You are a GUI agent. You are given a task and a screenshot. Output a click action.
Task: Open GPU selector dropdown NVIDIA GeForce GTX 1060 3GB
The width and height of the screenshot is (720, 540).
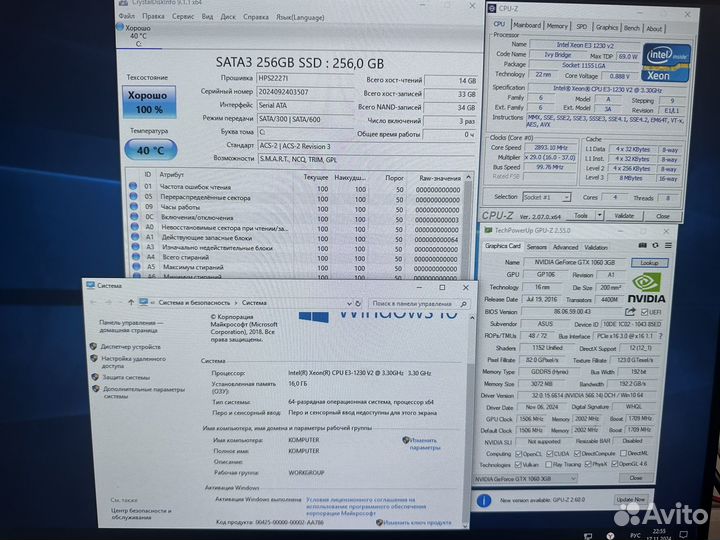coord(525,479)
